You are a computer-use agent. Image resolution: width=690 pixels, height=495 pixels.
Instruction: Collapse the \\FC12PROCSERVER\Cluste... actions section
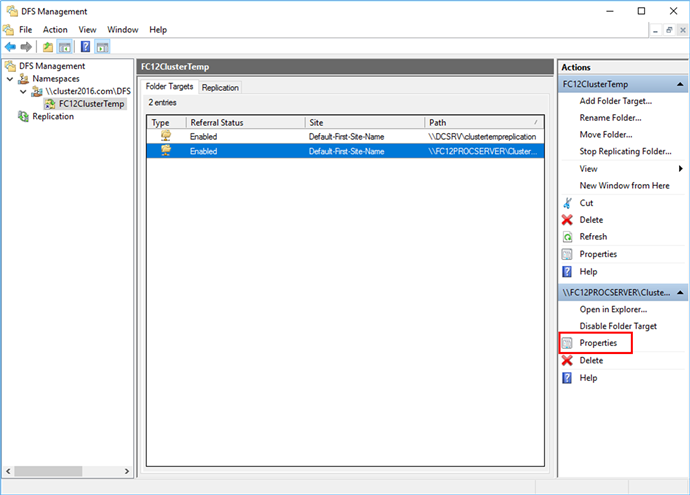click(680, 293)
